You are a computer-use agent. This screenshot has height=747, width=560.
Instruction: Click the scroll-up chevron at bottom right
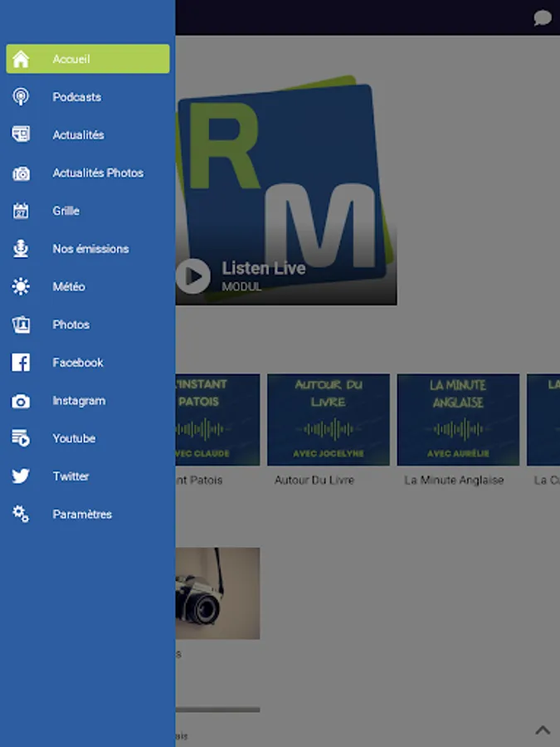pyautogui.click(x=543, y=730)
